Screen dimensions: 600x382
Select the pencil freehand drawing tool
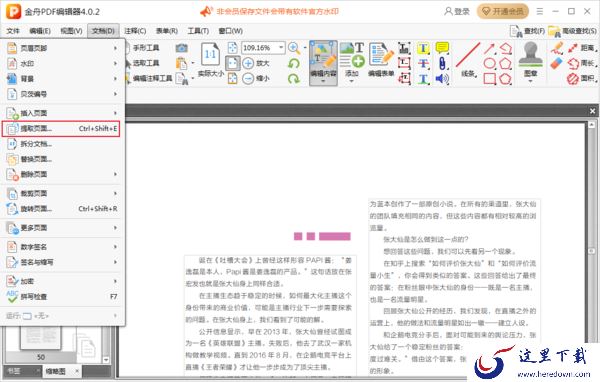pyautogui.click(x=557, y=48)
